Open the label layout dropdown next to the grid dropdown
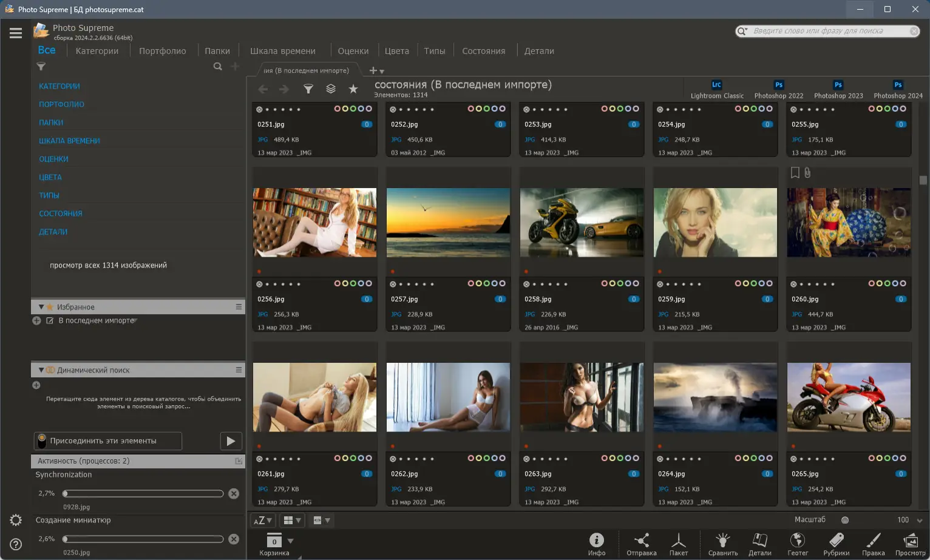 (x=322, y=521)
